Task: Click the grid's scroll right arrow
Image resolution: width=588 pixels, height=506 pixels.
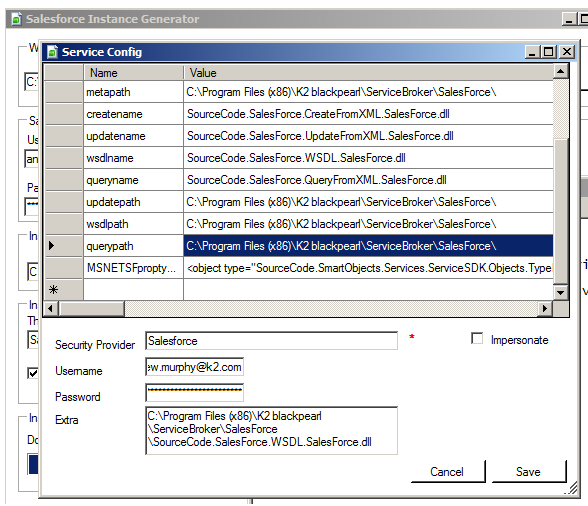Action: click(x=546, y=309)
